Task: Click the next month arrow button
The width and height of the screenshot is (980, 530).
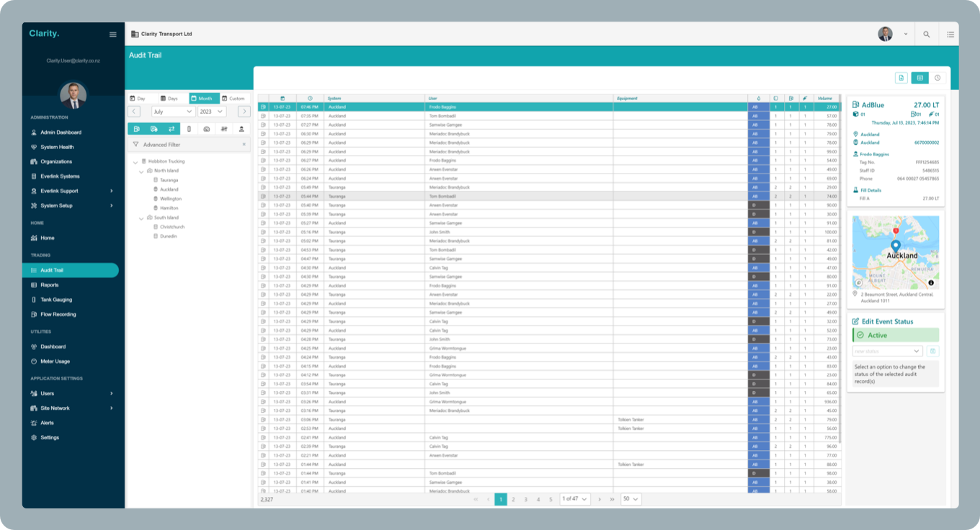Action: point(244,112)
